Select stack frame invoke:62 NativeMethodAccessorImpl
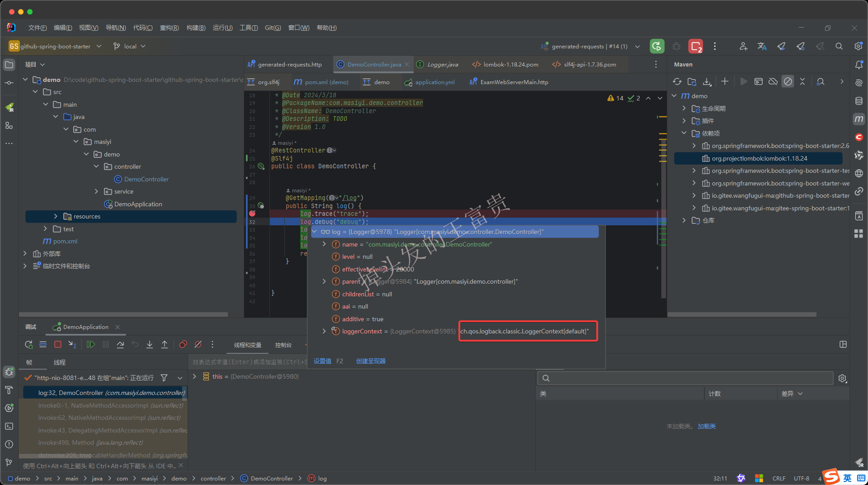The width and height of the screenshot is (868, 485). point(109,418)
